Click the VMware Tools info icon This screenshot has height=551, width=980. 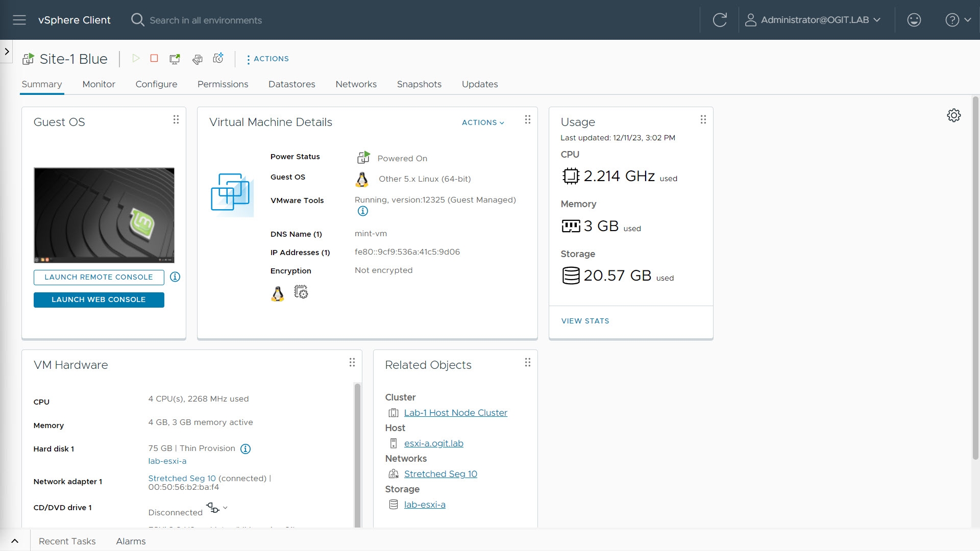(x=362, y=211)
